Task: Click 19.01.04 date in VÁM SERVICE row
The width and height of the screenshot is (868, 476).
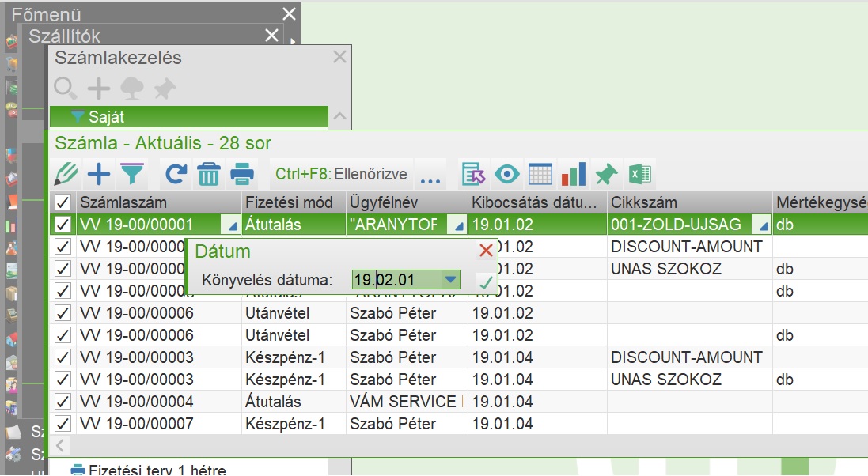Action: click(x=537, y=402)
